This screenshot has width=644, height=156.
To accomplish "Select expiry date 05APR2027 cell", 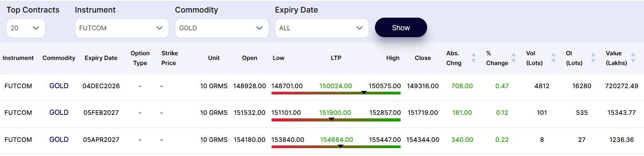I will pyautogui.click(x=101, y=140).
